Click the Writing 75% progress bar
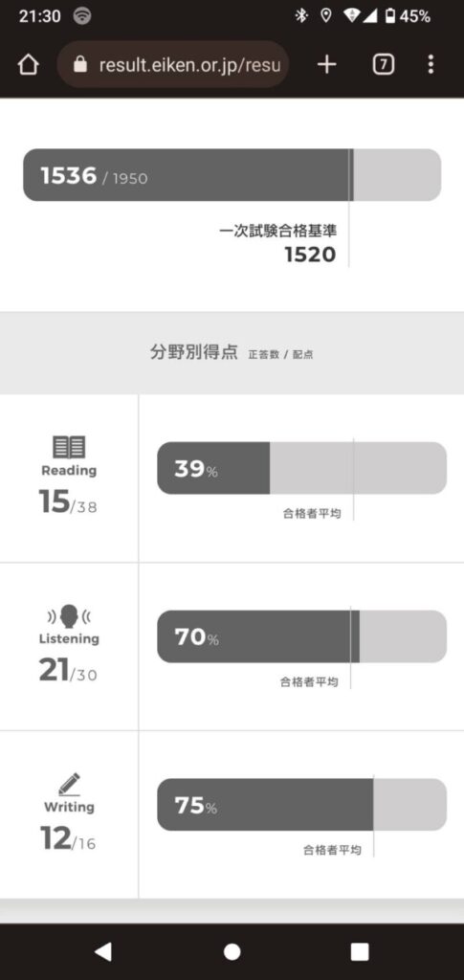This screenshot has width=464, height=980. click(x=301, y=804)
